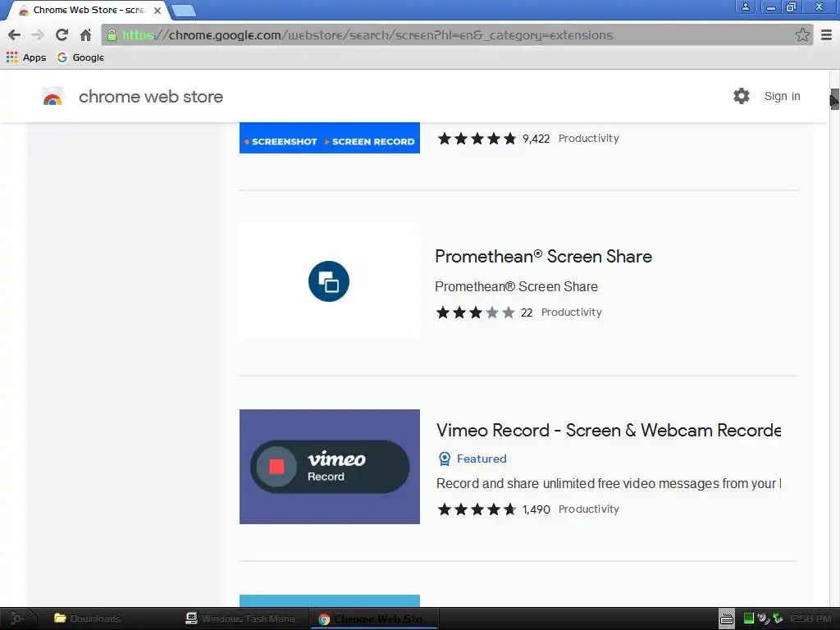Open the web store settings gear
The image size is (840, 630).
[742, 96]
